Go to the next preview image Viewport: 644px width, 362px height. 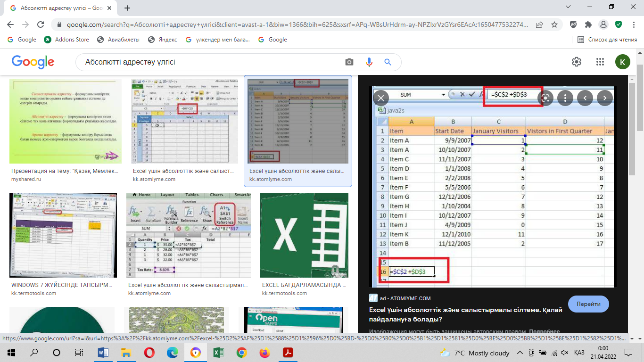pyautogui.click(x=605, y=98)
